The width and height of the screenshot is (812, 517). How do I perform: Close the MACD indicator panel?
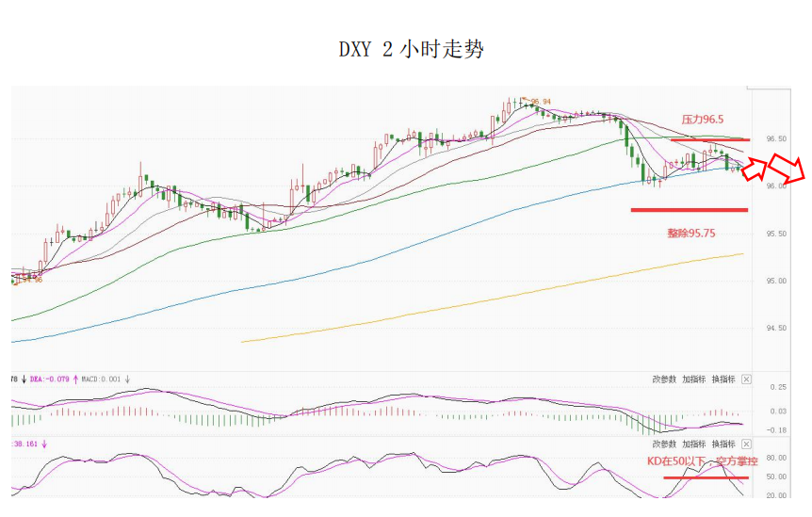[746, 380]
